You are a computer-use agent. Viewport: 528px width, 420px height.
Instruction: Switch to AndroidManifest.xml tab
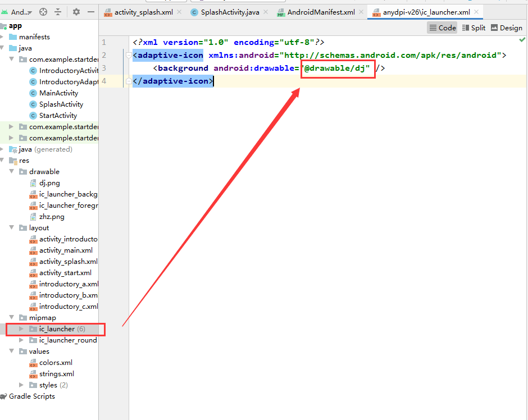(x=321, y=12)
